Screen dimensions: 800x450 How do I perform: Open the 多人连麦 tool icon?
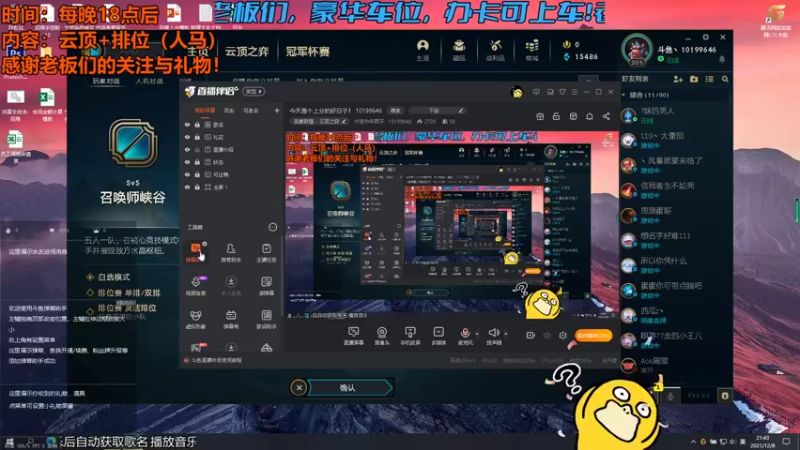click(231, 286)
